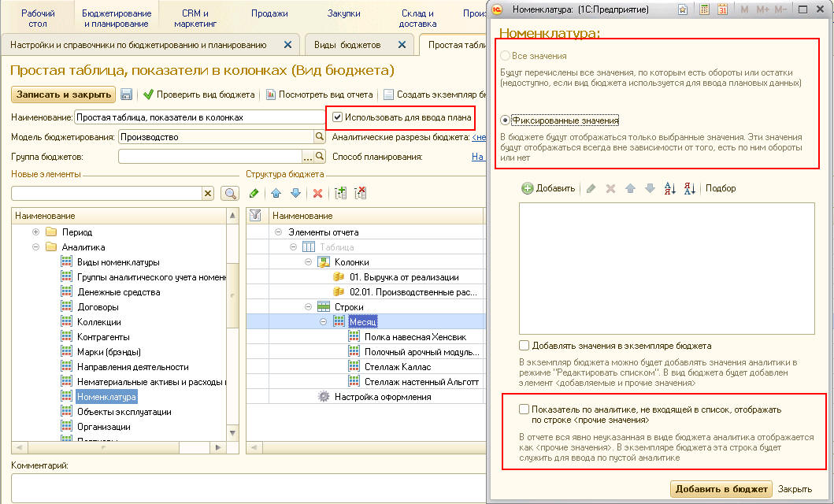The height and width of the screenshot is (504, 834).
Task: Select Номенклатура in Аналитика tree
Action: (x=106, y=397)
